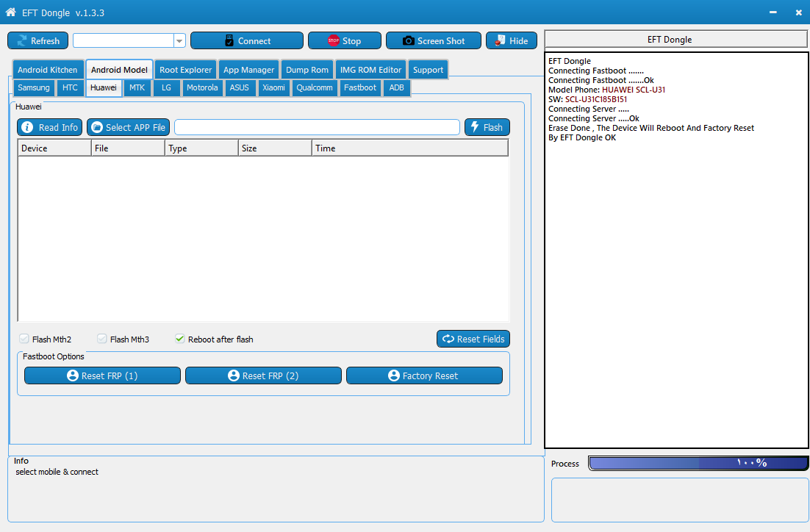This screenshot has width=810, height=532.
Task: Click the File column header
Action: [128, 148]
